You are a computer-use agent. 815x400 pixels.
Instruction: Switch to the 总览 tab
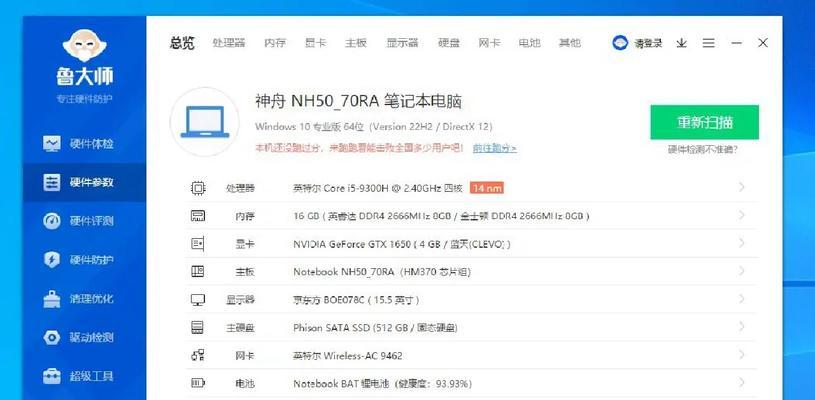click(x=182, y=43)
